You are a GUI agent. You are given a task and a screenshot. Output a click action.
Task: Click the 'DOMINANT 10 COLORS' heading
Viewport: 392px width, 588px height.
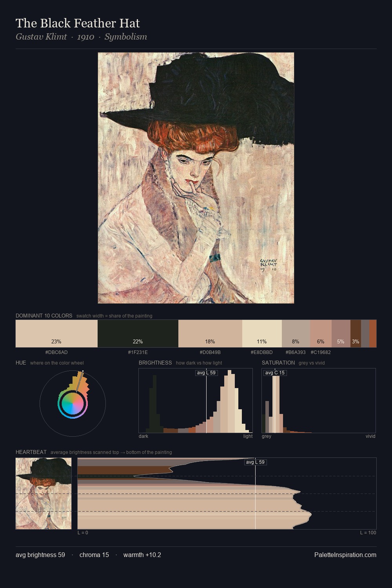[44, 316]
